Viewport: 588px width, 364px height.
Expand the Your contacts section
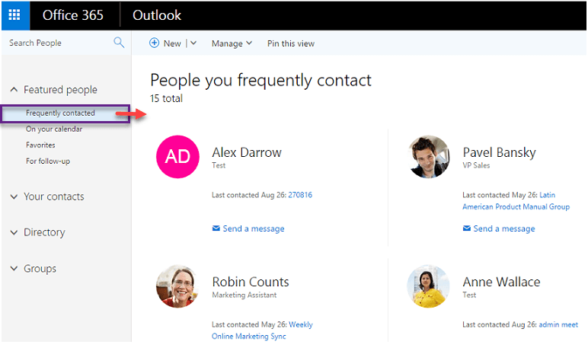coord(14,196)
